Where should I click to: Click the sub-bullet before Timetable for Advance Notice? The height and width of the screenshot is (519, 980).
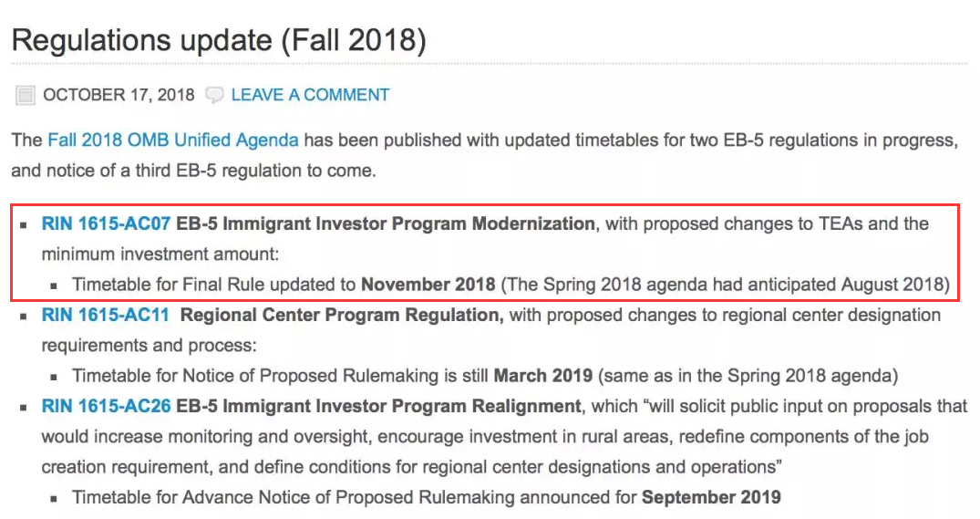(x=55, y=498)
